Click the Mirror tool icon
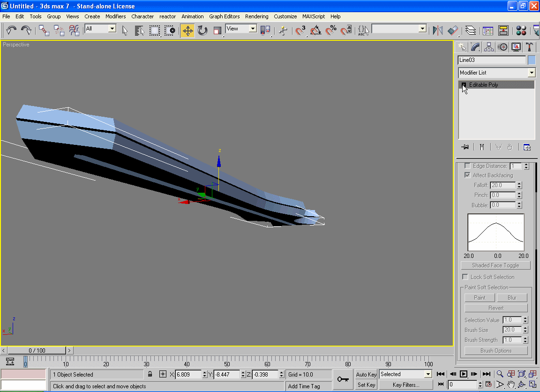Screen dimensions: 540x392 437,30
